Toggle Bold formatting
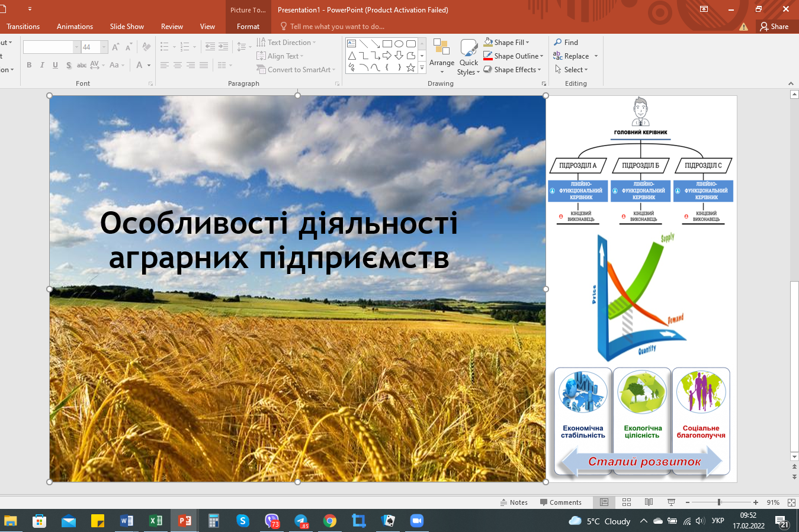The image size is (799, 532). (x=29, y=65)
